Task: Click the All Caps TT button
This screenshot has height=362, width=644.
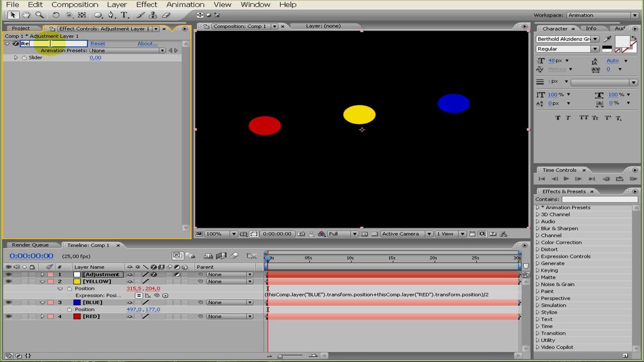Action: 584,118
